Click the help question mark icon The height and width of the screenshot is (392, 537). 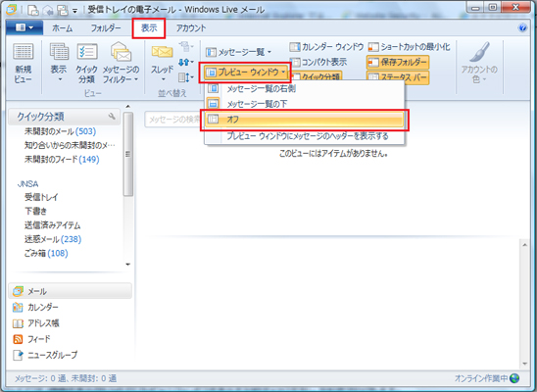[522, 27]
